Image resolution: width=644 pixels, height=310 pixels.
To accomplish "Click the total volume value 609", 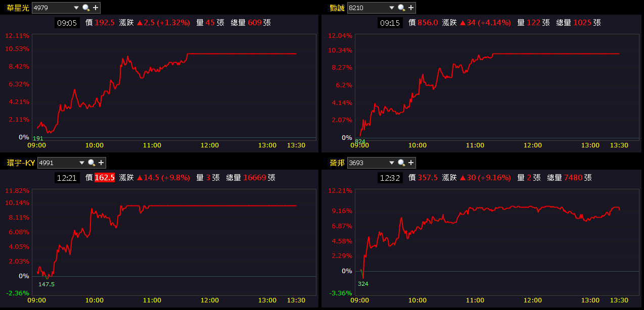I will point(254,23).
